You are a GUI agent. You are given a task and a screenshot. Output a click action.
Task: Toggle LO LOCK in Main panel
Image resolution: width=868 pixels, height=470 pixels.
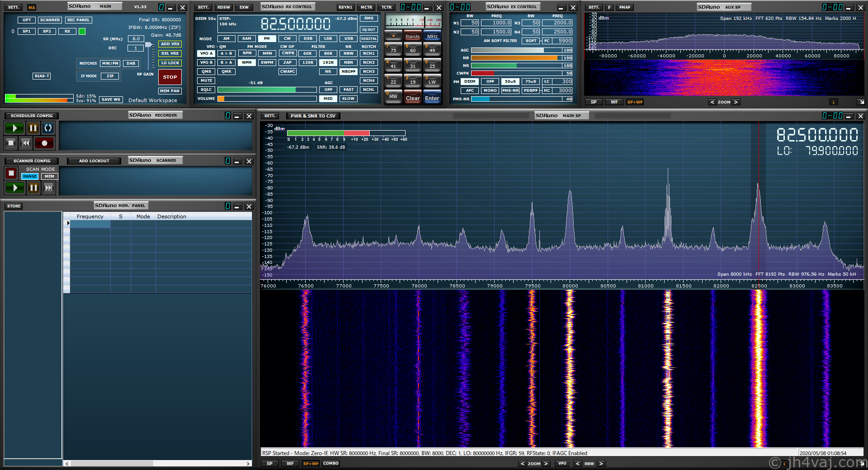point(170,63)
